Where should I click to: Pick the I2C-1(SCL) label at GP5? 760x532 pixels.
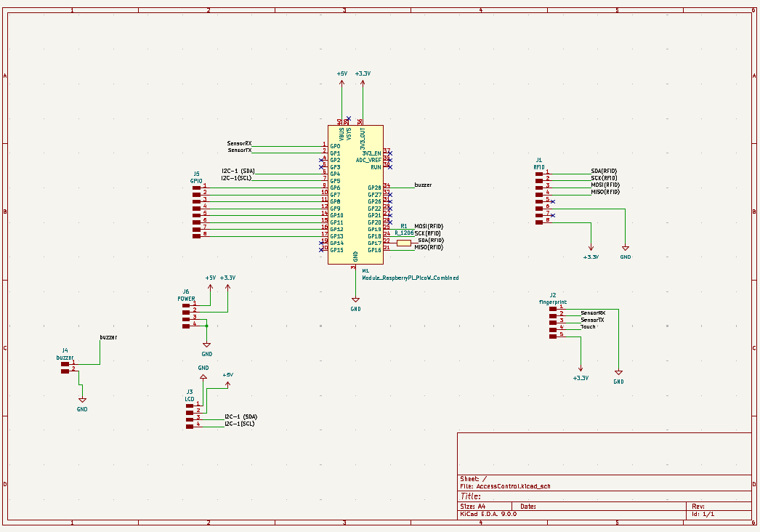coord(237,178)
